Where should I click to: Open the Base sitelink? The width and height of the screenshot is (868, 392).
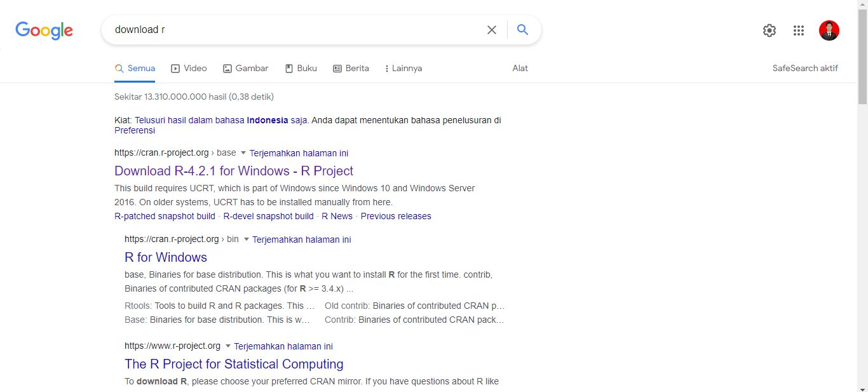point(135,320)
